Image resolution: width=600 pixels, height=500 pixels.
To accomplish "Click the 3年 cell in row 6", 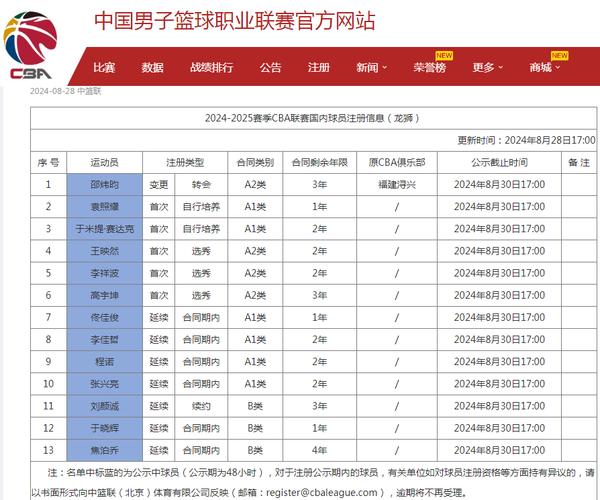I will pyautogui.click(x=320, y=296).
